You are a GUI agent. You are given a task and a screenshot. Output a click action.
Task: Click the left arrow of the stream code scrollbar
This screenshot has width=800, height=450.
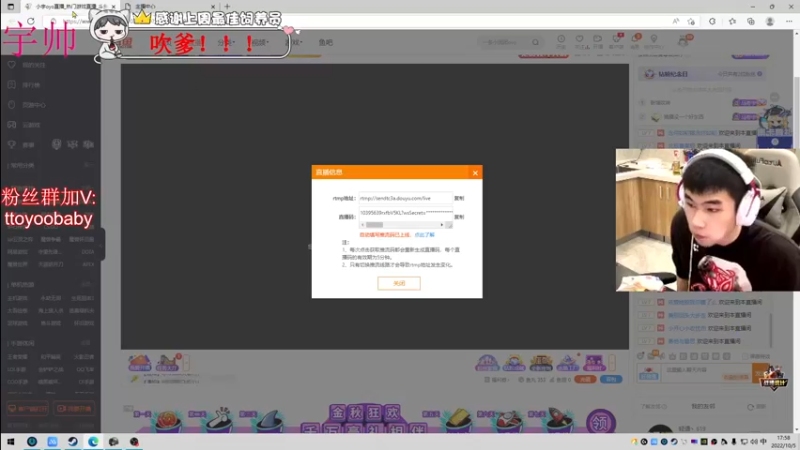[x=363, y=225]
